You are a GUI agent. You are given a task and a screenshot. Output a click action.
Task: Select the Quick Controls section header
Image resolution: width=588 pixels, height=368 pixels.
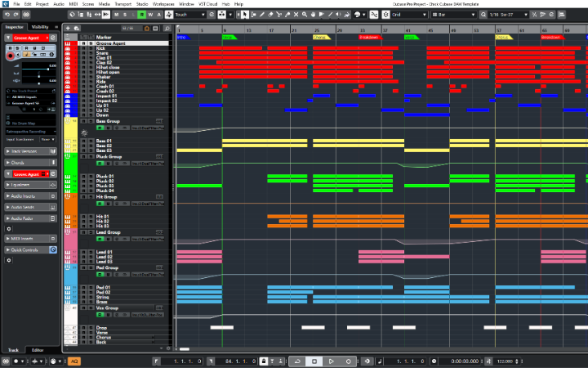click(x=31, y=249)
